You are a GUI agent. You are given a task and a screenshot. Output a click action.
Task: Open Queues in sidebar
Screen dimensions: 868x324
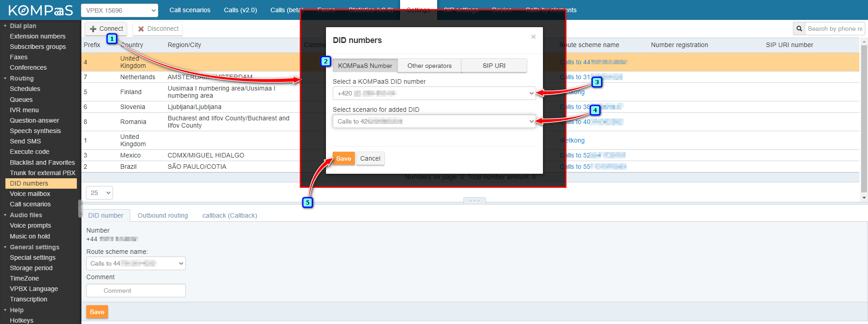pyautogui.click(x=21, y=100)
